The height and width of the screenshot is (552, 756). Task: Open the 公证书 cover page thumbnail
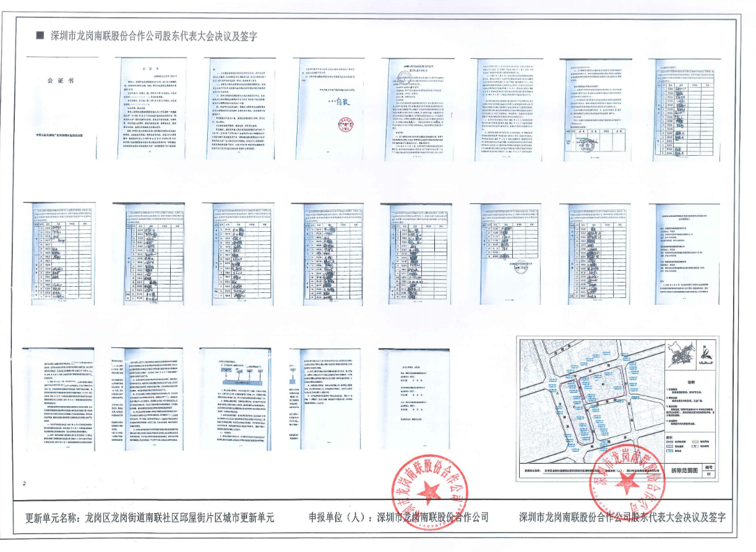(x=61, y=109)
